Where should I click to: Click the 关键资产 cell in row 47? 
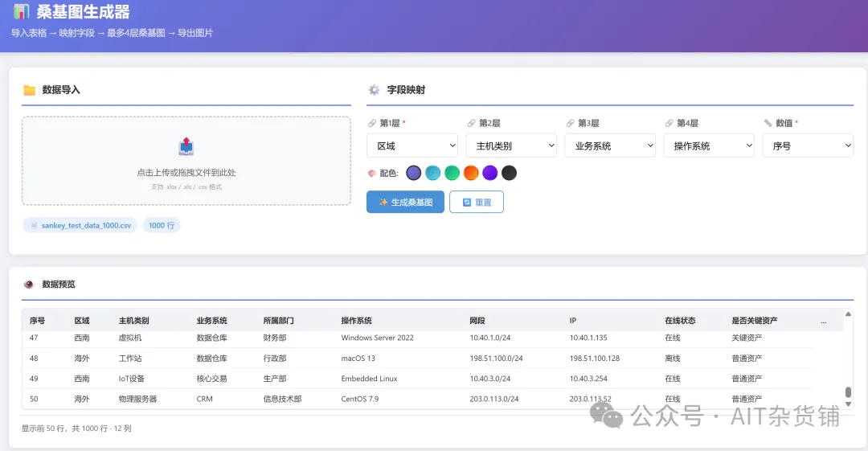point(747,338)
